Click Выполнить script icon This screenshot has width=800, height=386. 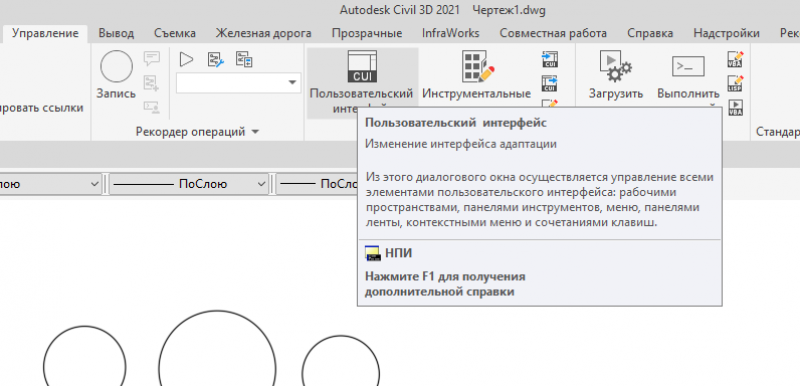point(688,67)
